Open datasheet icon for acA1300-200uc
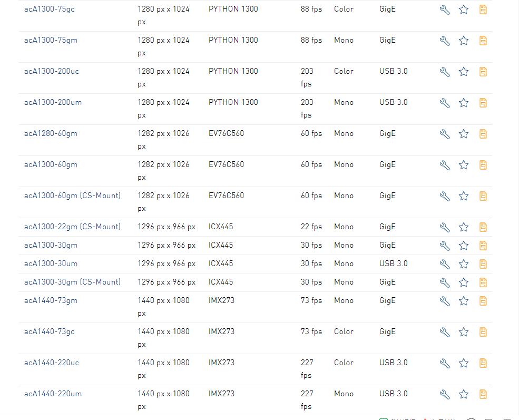 pyautogui.click(x=483, y=72)
